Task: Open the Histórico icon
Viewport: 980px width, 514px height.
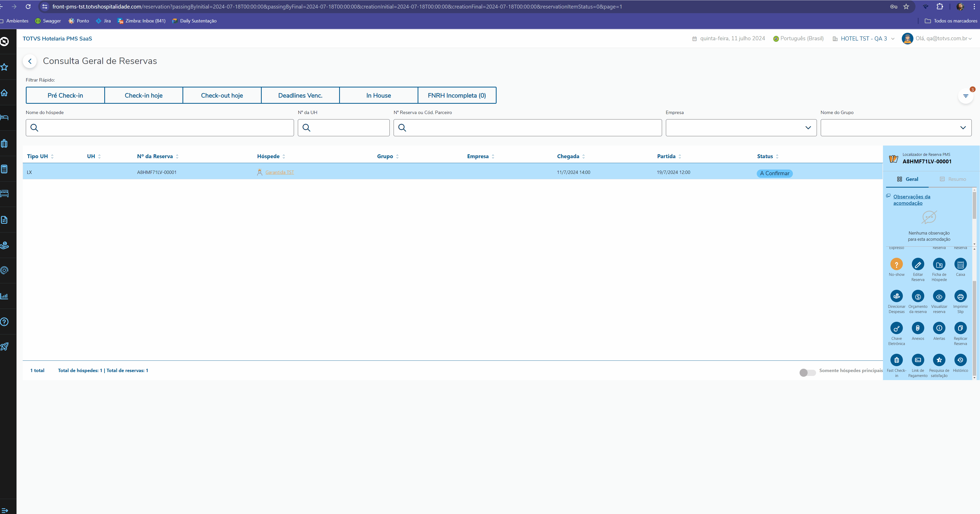Action: 960,360
